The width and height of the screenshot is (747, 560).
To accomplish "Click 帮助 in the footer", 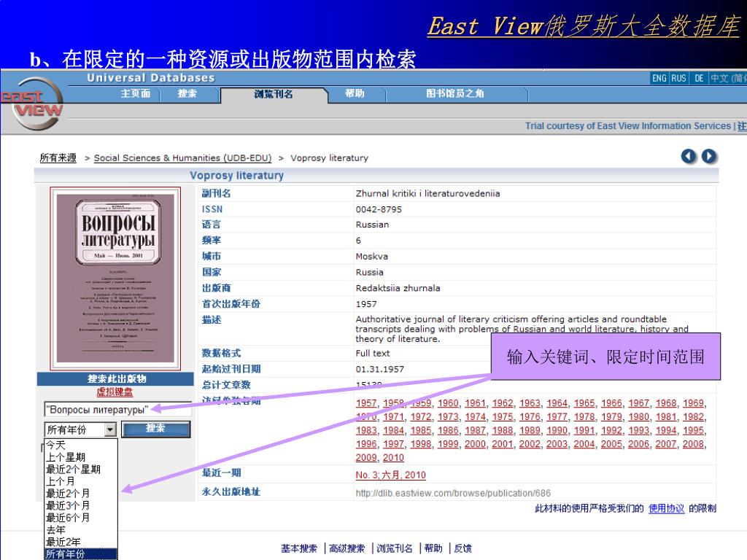I will pos(433,548).
